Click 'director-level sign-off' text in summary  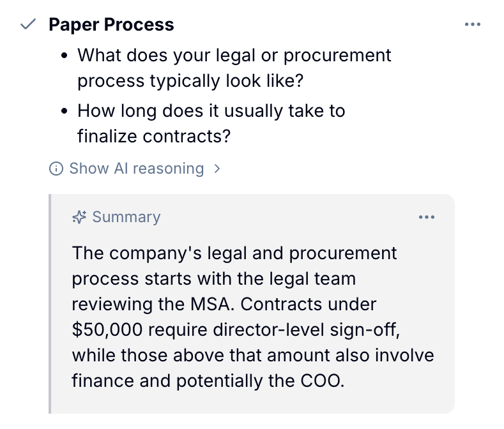pyautogui.click(x=306, y=330)
